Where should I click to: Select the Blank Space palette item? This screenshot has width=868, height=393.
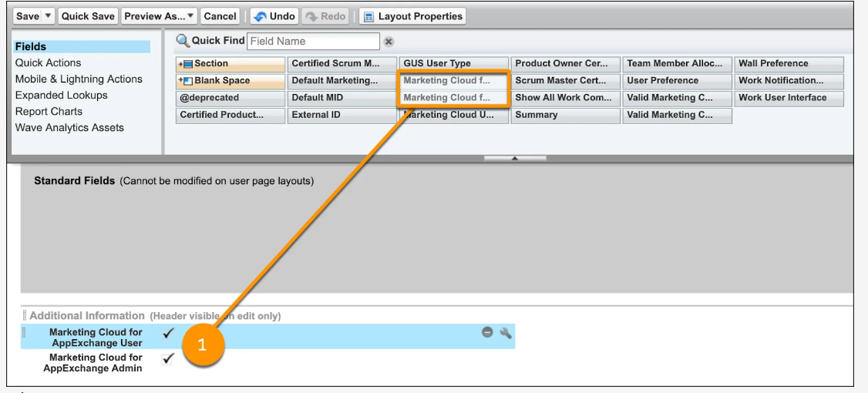click(x=230, y=81)
